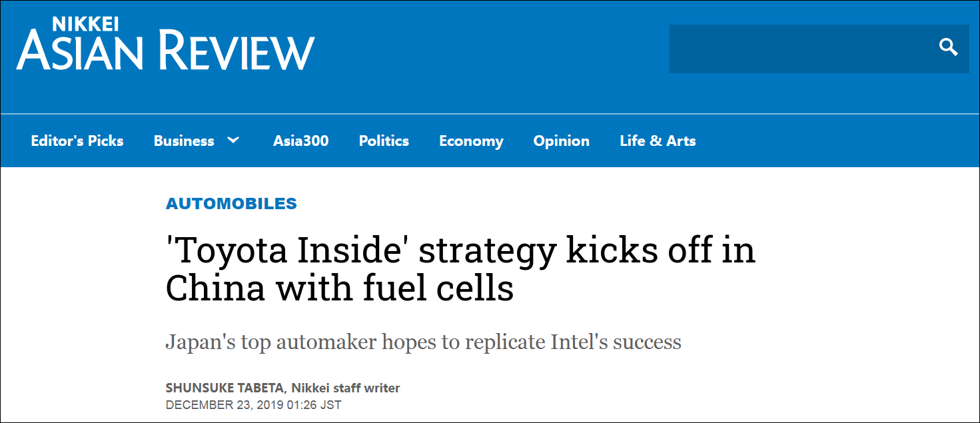Visit the Life & Arts section
980x423 pixels.
pos(658,141)
